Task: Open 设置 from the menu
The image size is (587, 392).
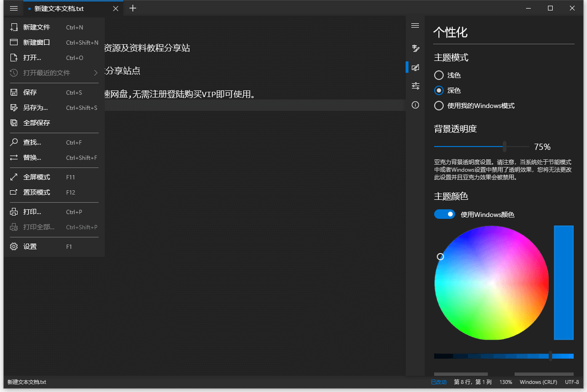Action: point(54,247)
